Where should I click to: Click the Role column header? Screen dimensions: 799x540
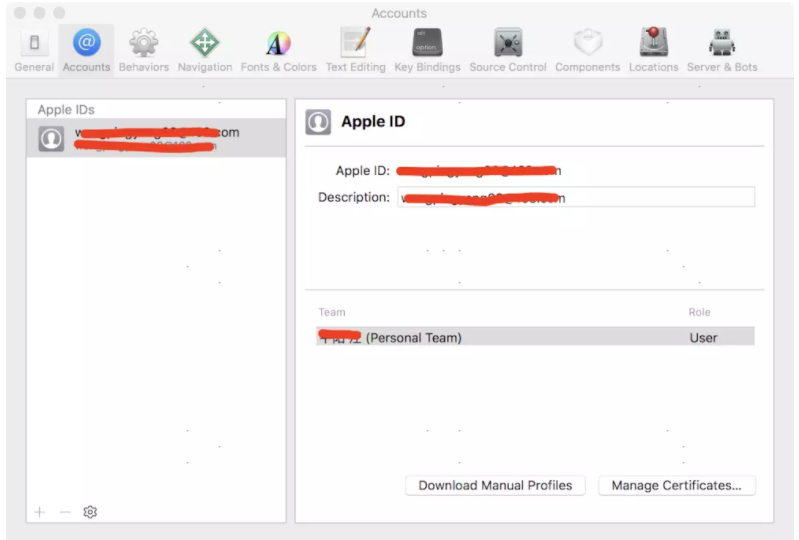pyautogui.click(x=699, y=312)
